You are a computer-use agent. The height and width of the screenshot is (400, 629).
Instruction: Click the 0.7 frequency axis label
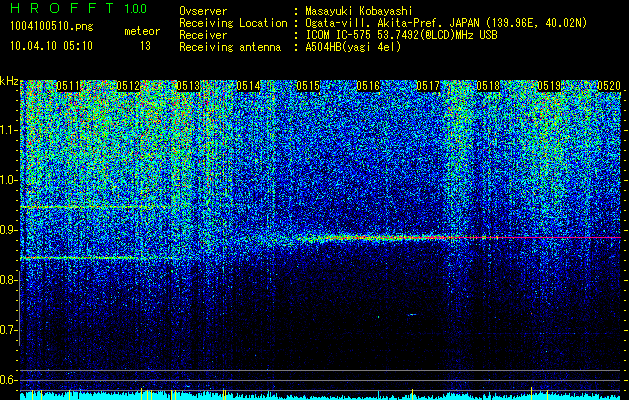[x=8, y=330]
